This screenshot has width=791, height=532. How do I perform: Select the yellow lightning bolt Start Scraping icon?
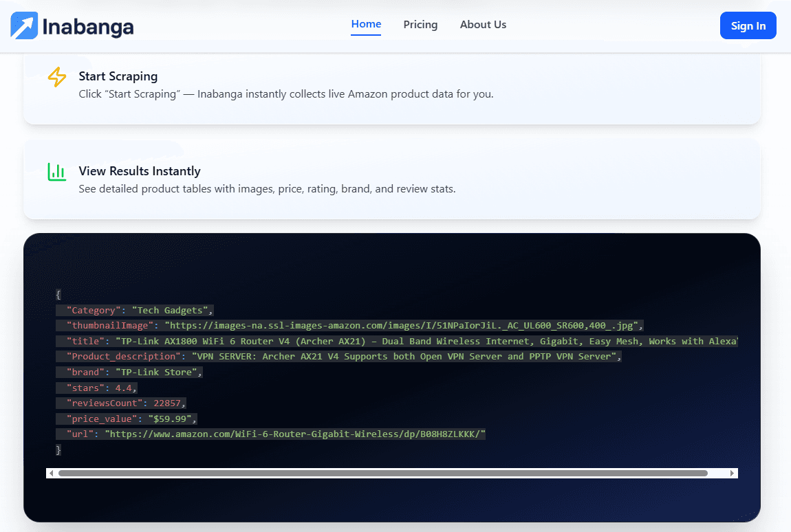(57, 78)
